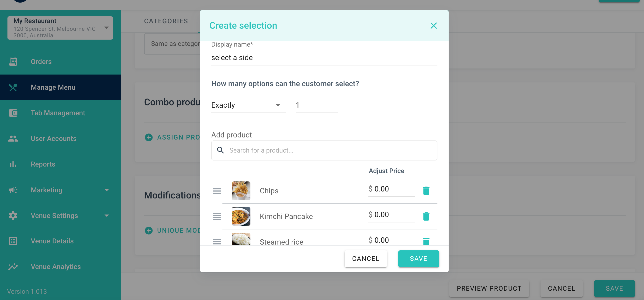Delete the Chips product row

click(x=426, y=191)
